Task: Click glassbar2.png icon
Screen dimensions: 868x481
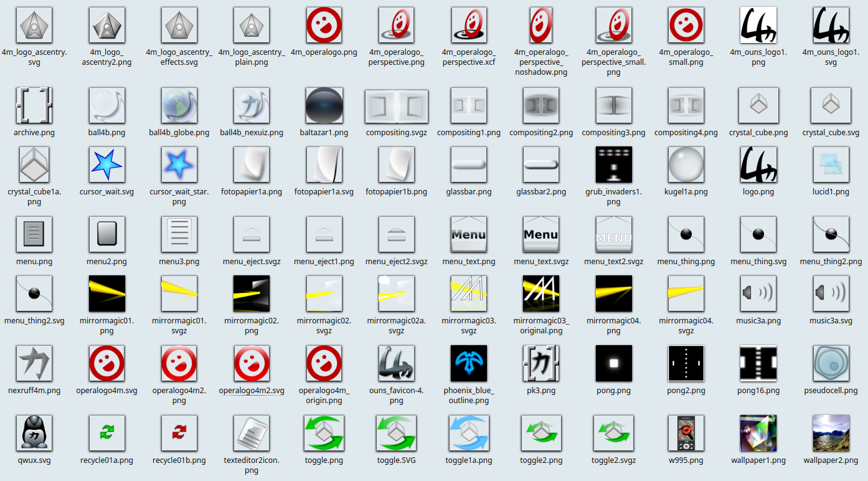Action: [x=541, y=164]
